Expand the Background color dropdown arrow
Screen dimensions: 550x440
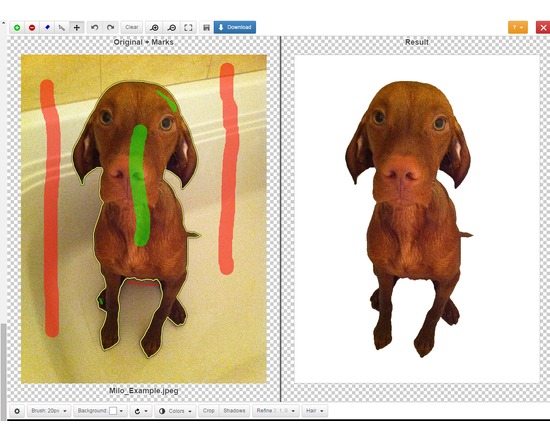coord(121,411)
